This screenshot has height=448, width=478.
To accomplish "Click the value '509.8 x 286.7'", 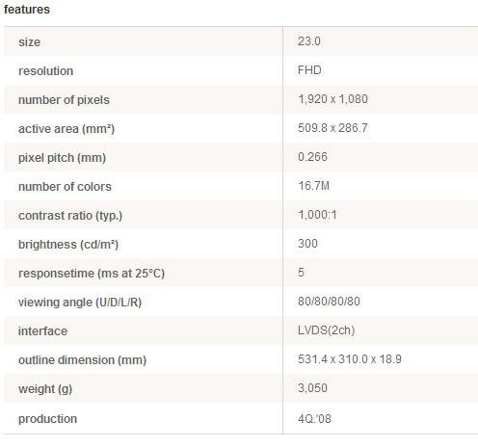I will pos(332,128).
